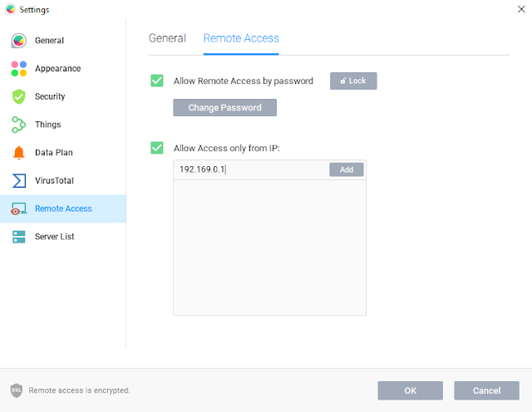Select the Remote Access tab
The width and height of the screenshot is (532, 412).
(241, 38)
